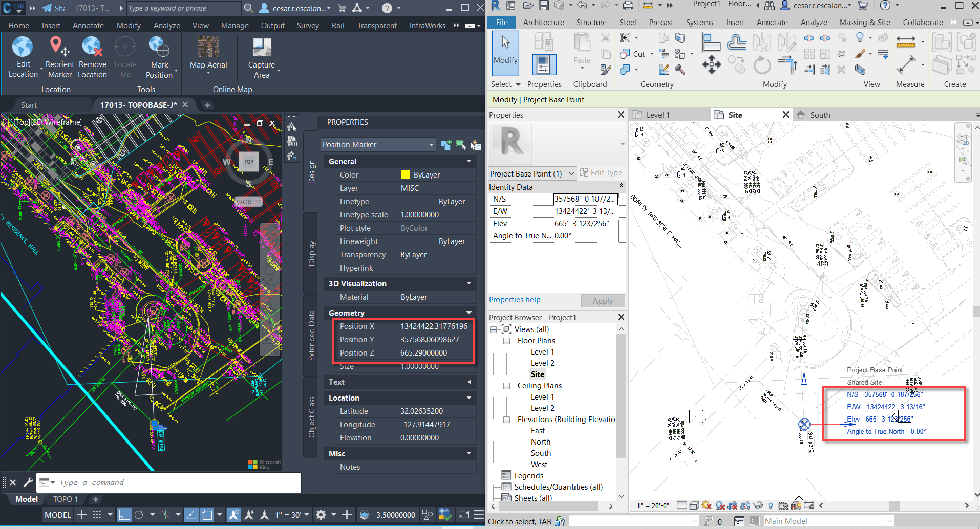
Task: Select the Edit Location tool
Action: tap(23, 56)
